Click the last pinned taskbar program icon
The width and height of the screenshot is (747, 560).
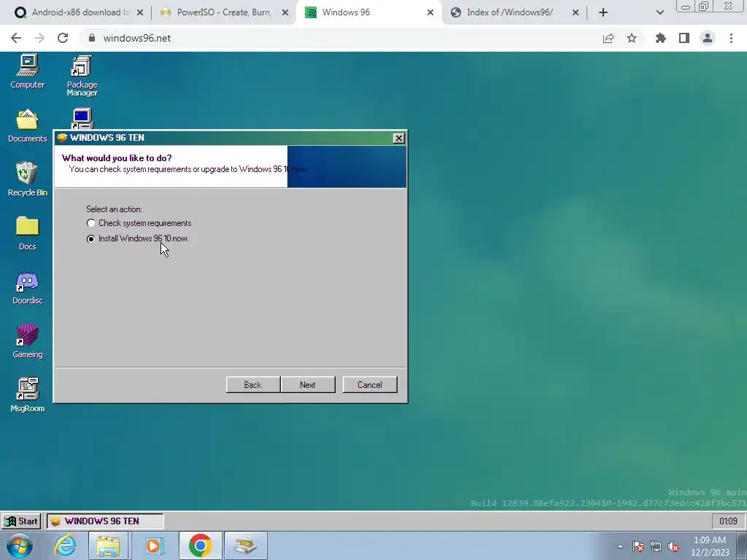click(x=246, y=545)
